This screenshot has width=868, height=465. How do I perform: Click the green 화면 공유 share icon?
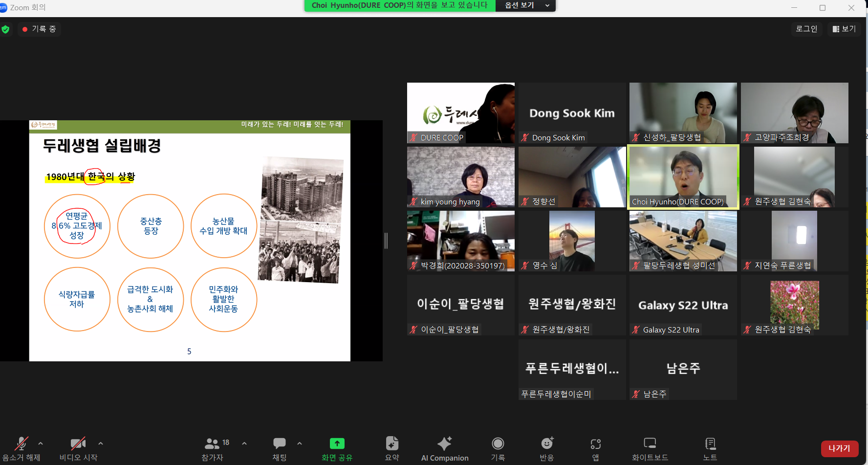(x=337, y=443)
